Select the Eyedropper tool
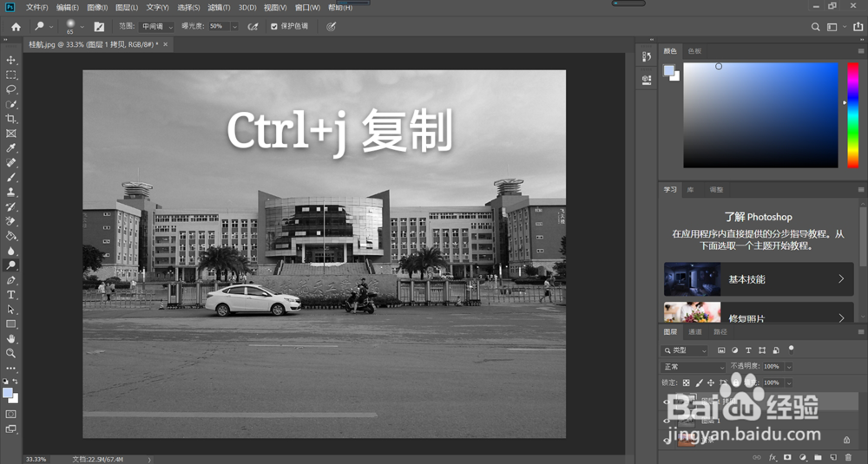 [x=10, y=148]
